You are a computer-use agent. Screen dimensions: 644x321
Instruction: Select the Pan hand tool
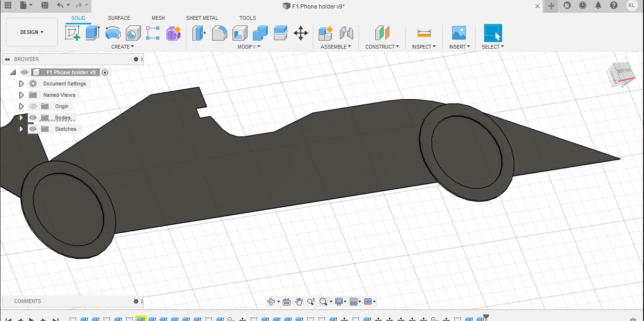coord(299,301)
